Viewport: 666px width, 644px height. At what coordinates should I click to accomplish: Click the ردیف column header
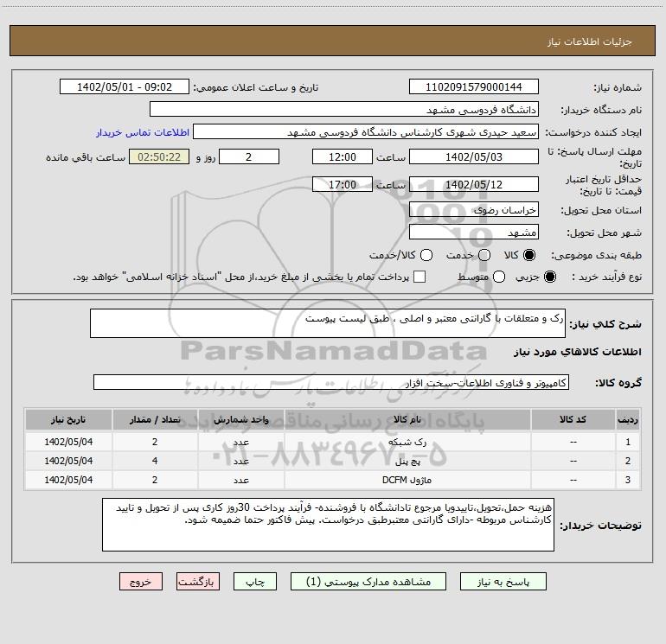627,420
